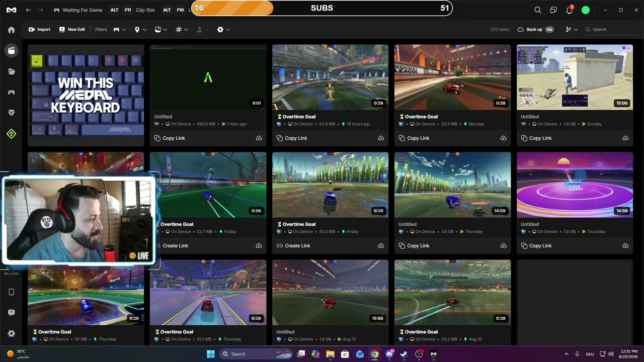Copy link for the 16 hours ago clip

pyautogui.click(x=292, y=138)
